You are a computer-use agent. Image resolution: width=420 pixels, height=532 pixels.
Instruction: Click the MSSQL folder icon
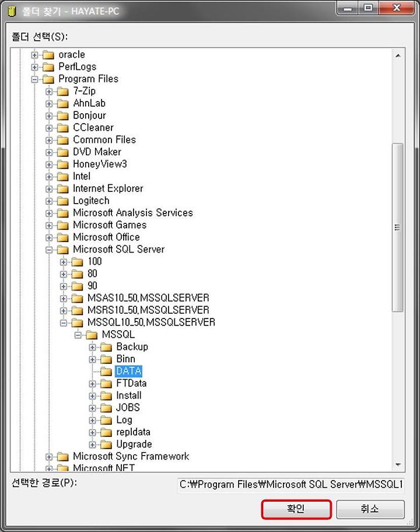click(92, 335)
